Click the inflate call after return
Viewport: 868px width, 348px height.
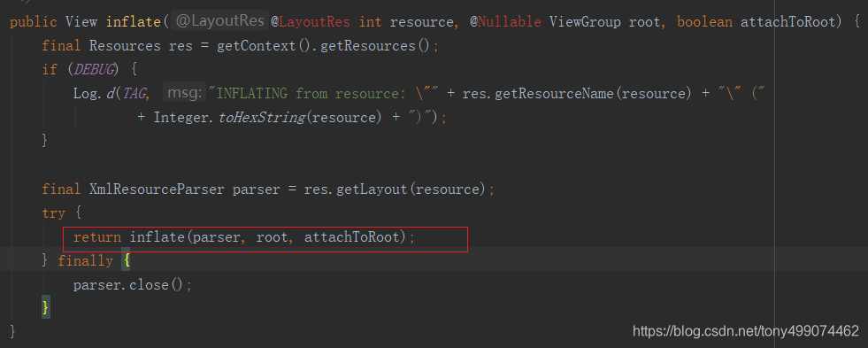(x=157, y=237)
